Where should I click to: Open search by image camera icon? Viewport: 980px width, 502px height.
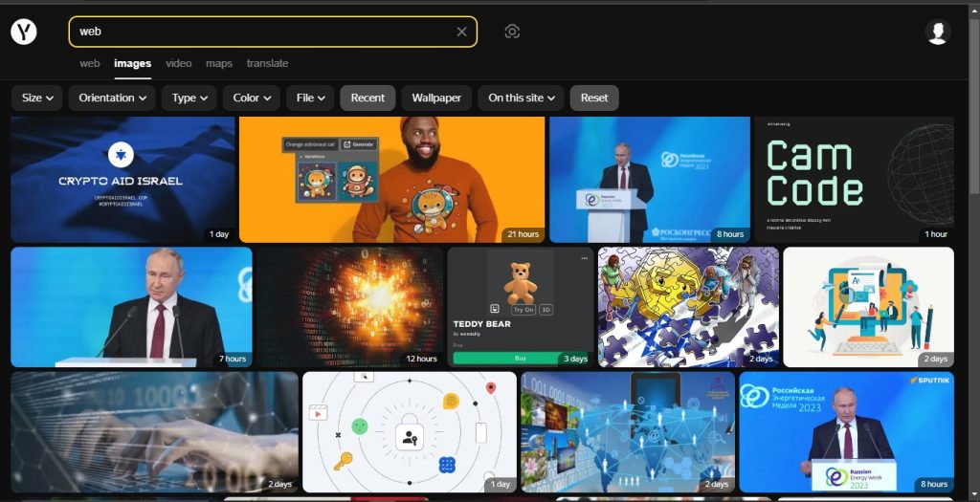point(512,32)
